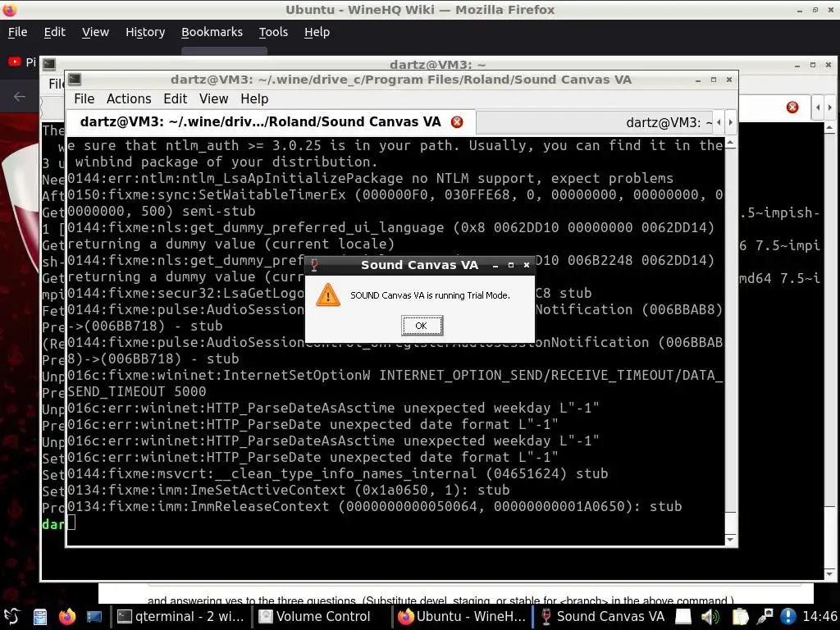Click right tab arrow in back terminal window
This screenshot has height=630, width=840.
pos(830,107)
